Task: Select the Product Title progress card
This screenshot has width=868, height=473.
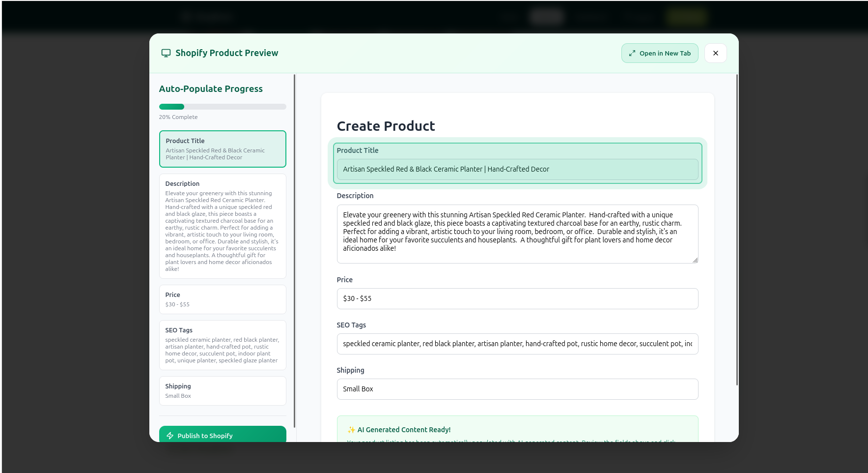Action: [x=223, y=149]
